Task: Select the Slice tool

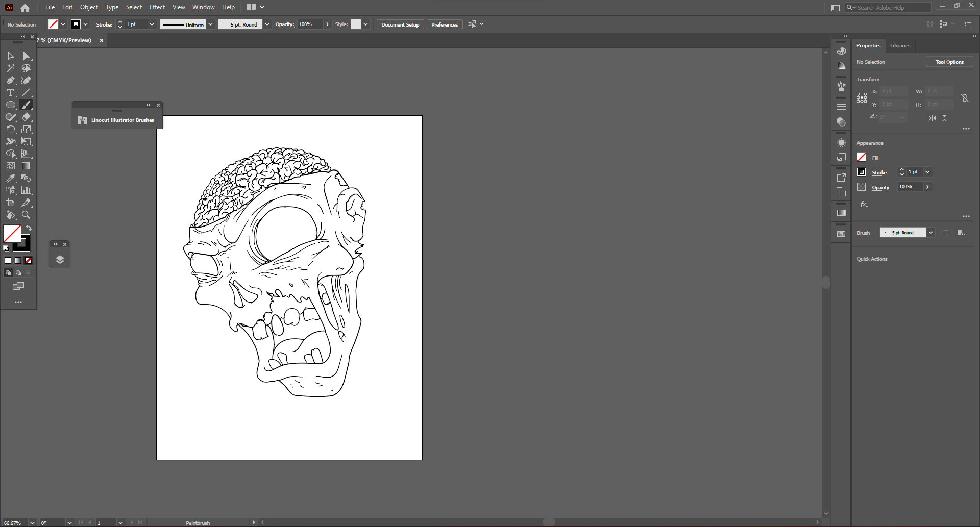Action: point(26,203)
